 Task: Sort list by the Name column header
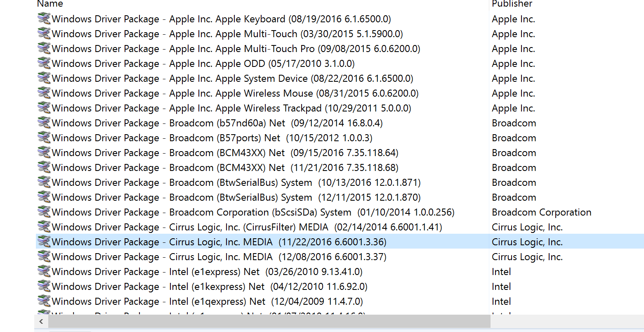(x=50, y=4)
